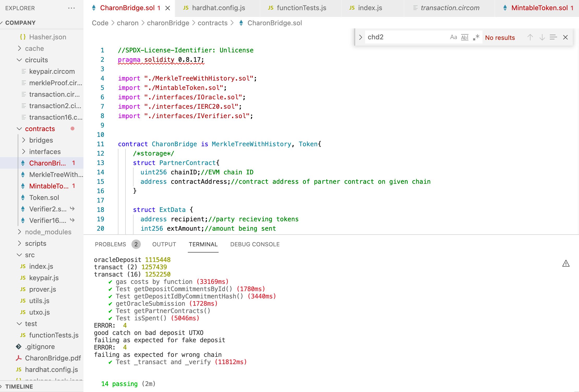This screenshot has width=579, height=392.
Task: Toggle Use Regular Expression in find widget
Action: [x=476, y=37]
